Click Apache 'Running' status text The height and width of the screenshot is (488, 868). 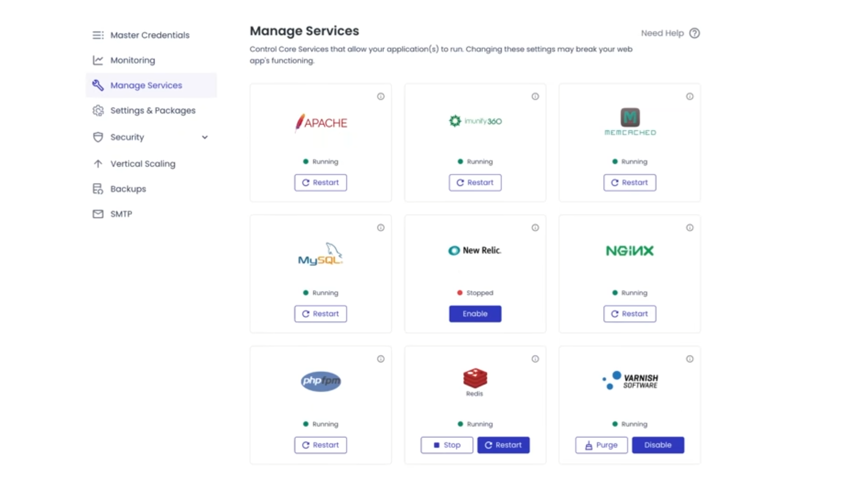coord(325,162)
